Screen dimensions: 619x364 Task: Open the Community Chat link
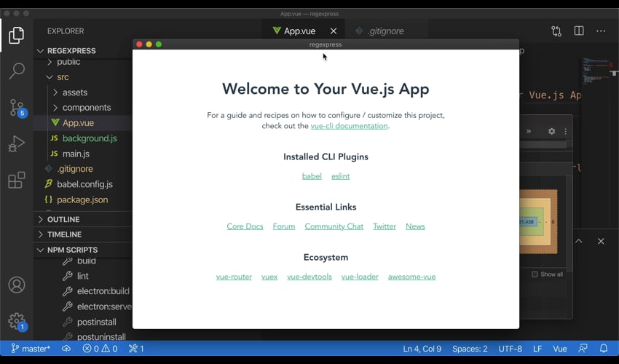(x=334, y=226)
